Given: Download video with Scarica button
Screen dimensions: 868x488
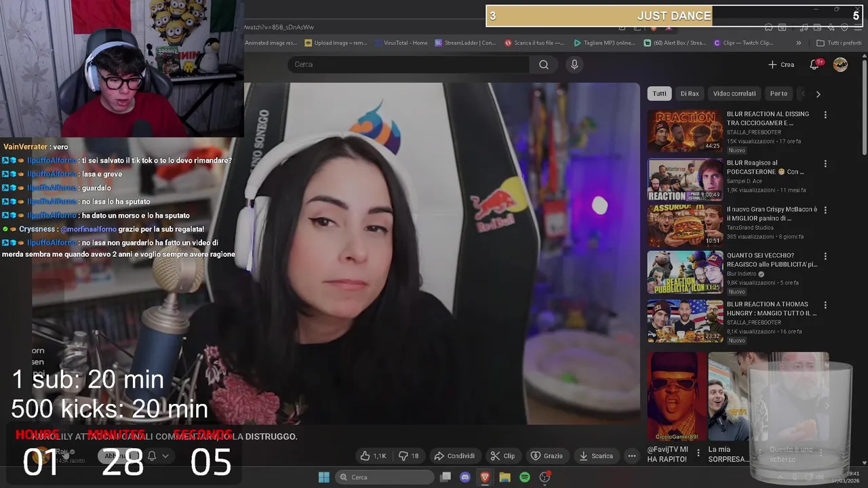Looking at the screenshot, I should click(x=596, y=456).
